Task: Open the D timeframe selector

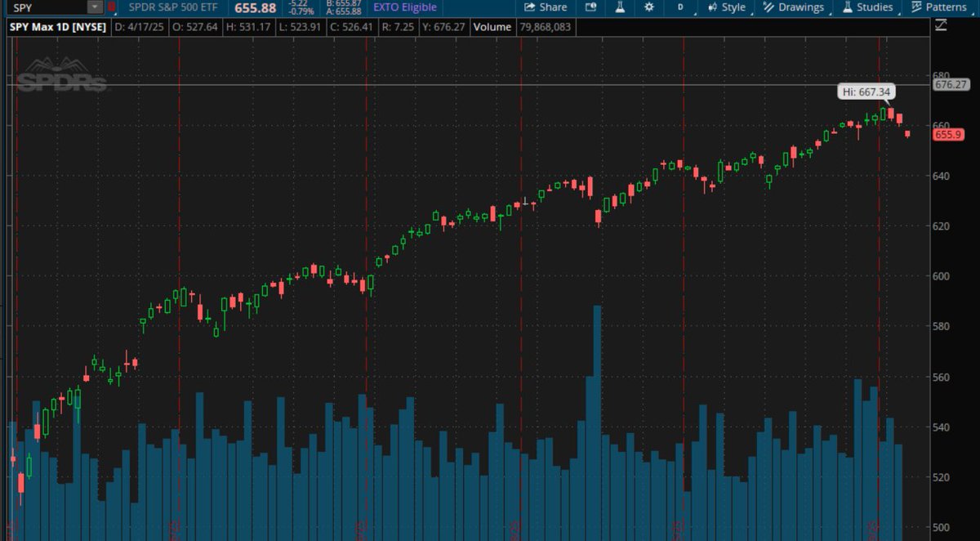Action: pos(680,7)
